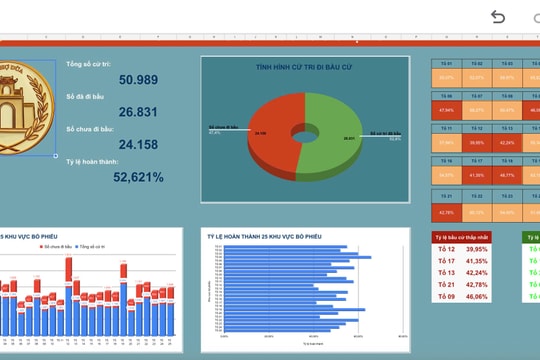Select the "Tổ 03" header cell
The height and width of the screenshot is (360, 540).
(x=507, y=64)
